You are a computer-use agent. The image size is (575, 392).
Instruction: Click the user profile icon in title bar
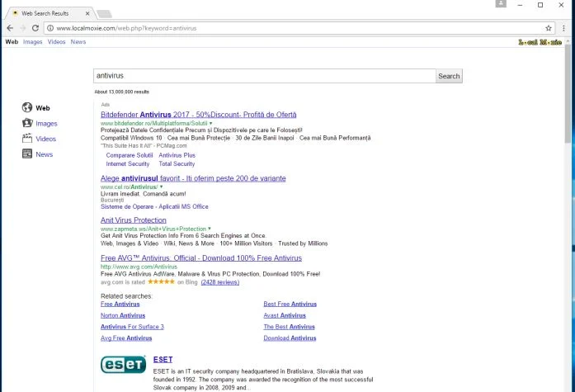501,4
